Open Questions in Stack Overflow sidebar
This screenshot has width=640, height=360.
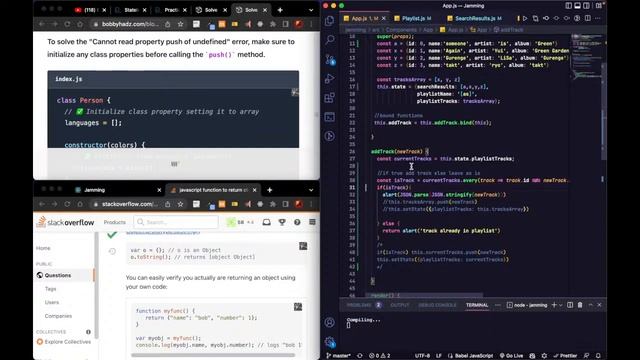(58, 275)
